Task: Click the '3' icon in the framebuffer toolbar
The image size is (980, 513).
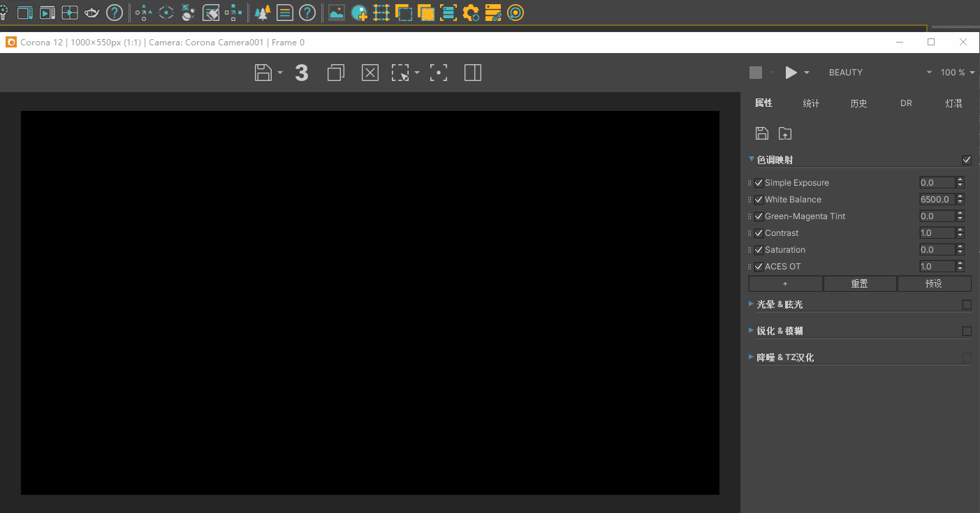Action: click(301, 73)
